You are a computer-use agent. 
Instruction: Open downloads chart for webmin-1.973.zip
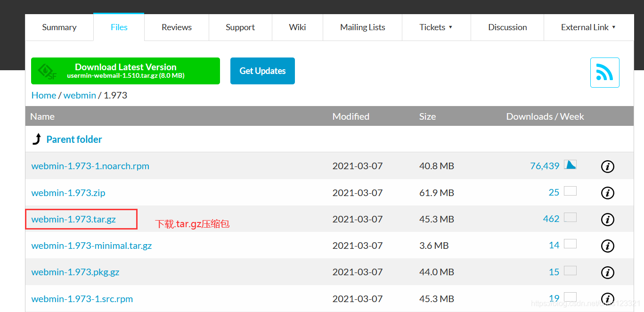coord(570,191)
